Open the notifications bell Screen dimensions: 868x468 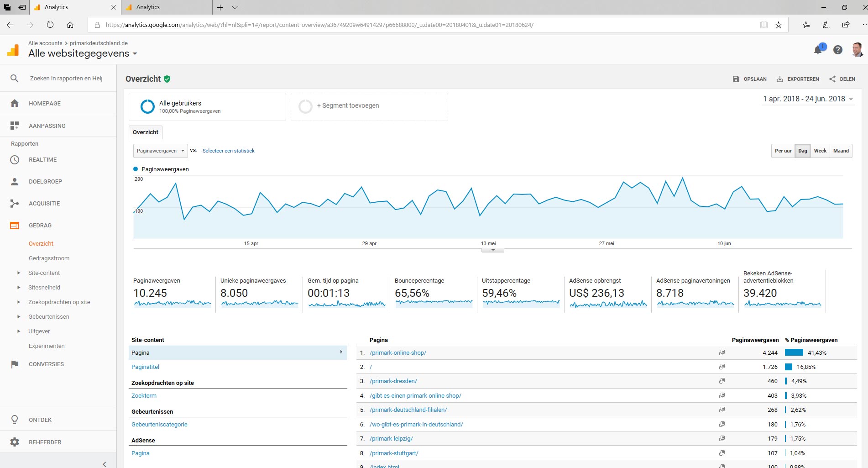(x=818, y=49)
